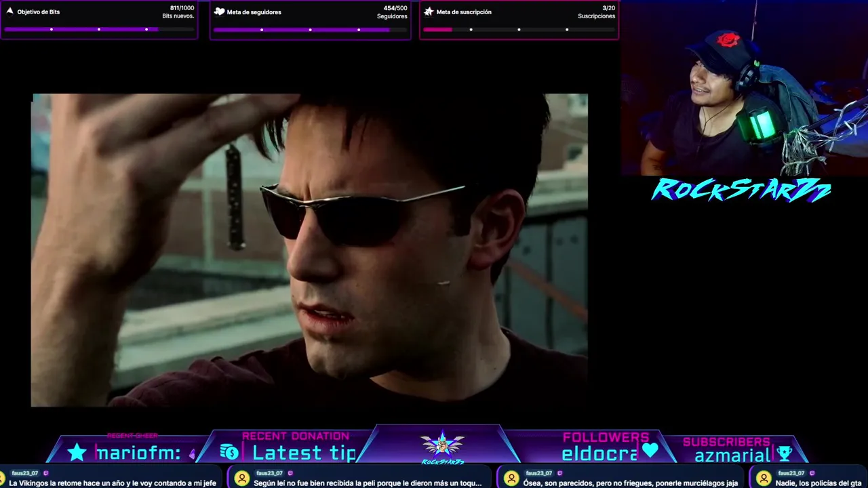This screenshot has width=868, height=488.
Task: Click chat message 'Nadie, los policías del gta'
Action: pos(818,483)
